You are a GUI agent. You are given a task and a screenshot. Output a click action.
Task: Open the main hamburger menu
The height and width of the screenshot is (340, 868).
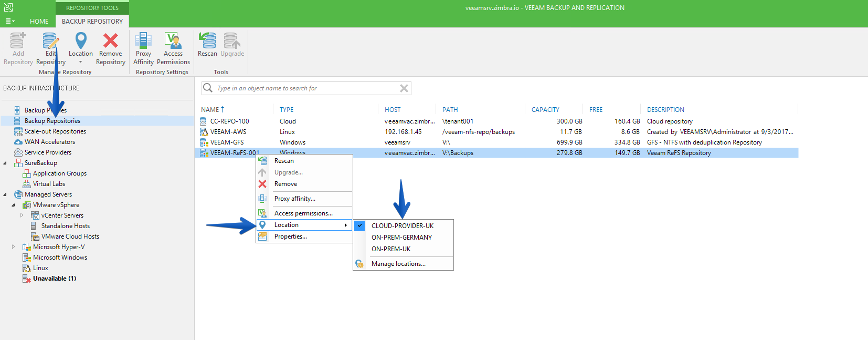pyautogui.click(x=10, y=22)
